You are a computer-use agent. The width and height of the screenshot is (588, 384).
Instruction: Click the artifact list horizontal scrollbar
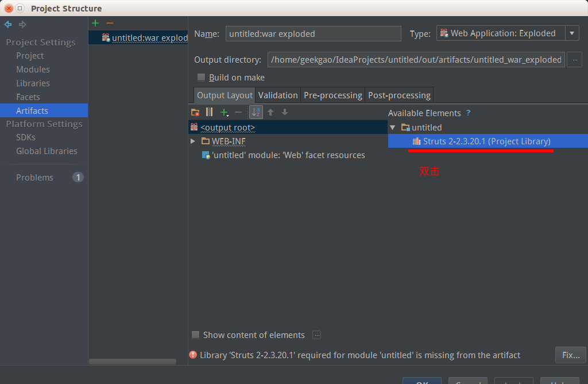(x=133, y=362)
